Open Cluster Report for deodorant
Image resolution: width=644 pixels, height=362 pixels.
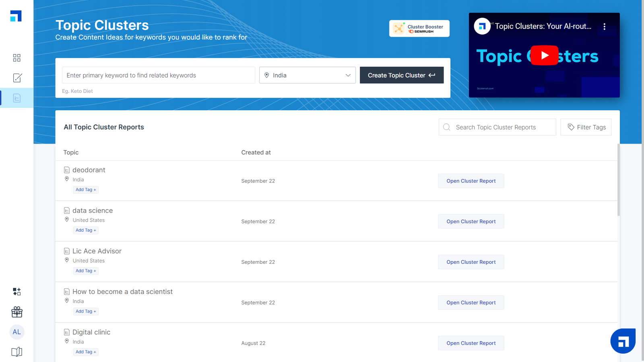point(471,181)
